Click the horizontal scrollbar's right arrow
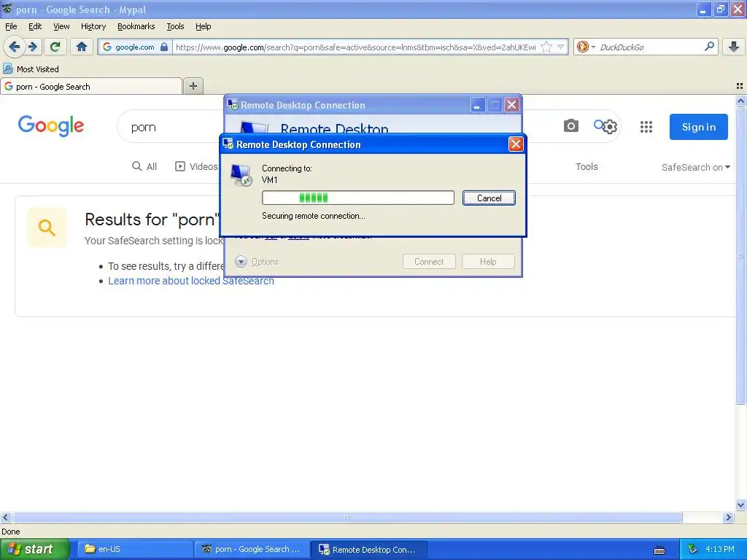Screen dimensions: 747x560 pyautogui.click(x=728, y=517)
